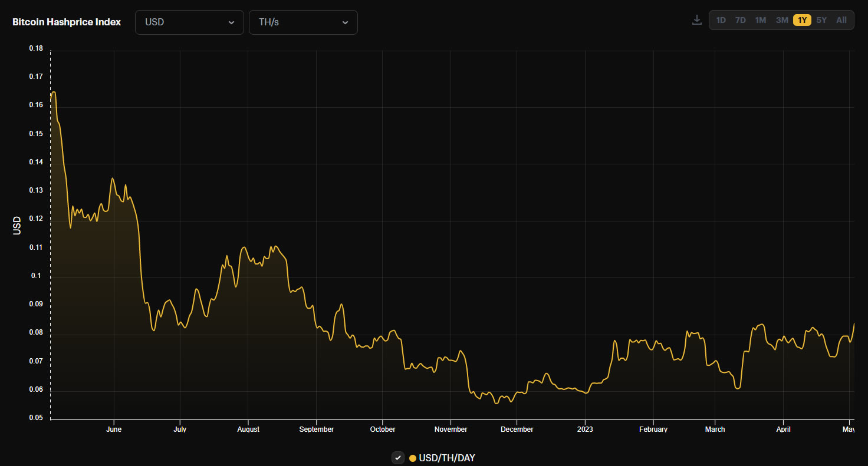Click the June peak on the chart line

pos(113,179)
